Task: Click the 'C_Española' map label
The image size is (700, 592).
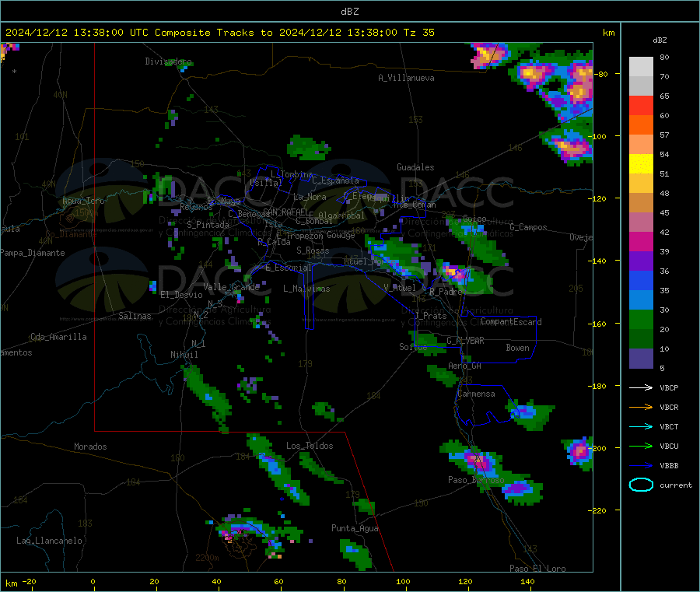Action: pyautogui.click(x=335, y=180)
